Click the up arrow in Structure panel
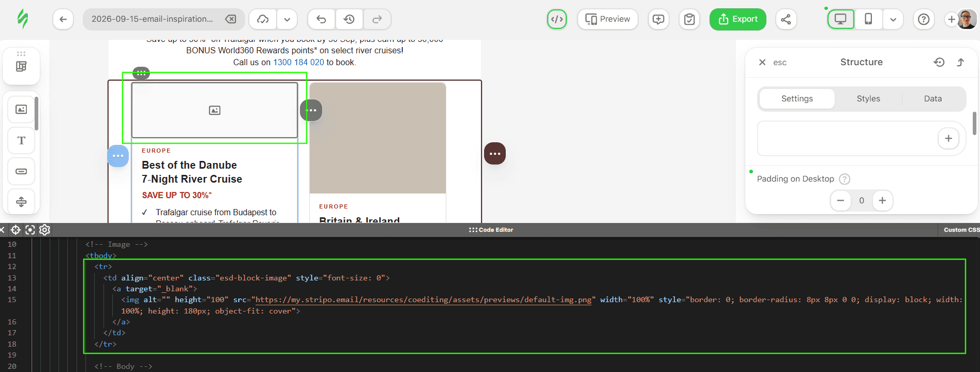Viewport: 980px width, 372px height. [x=960, y=62]
